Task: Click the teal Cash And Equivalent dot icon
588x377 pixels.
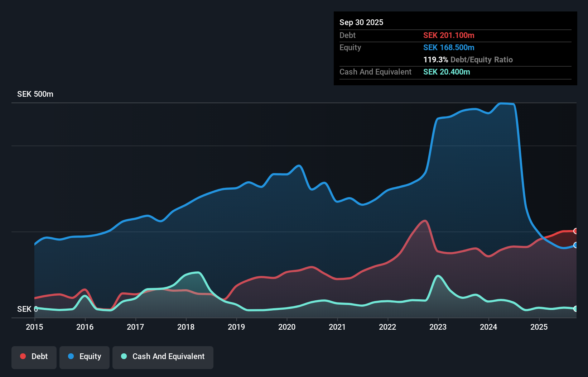Action: (x=124, y=356)
